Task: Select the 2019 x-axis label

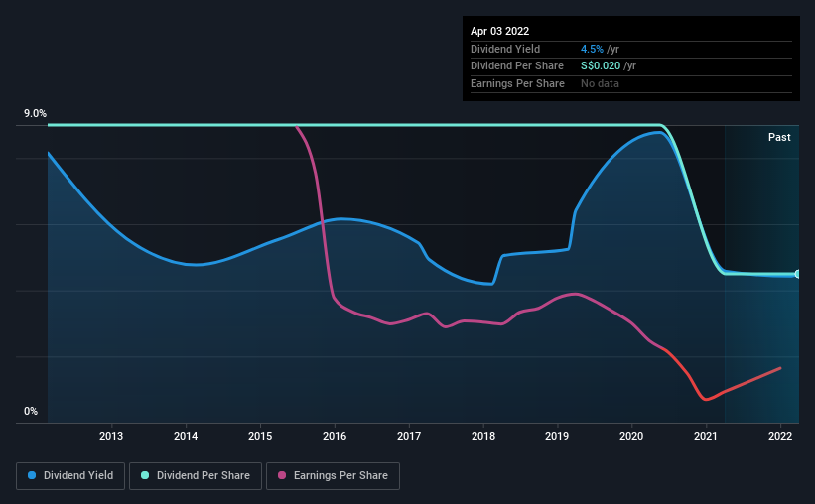Action: [x=557, y=436]
